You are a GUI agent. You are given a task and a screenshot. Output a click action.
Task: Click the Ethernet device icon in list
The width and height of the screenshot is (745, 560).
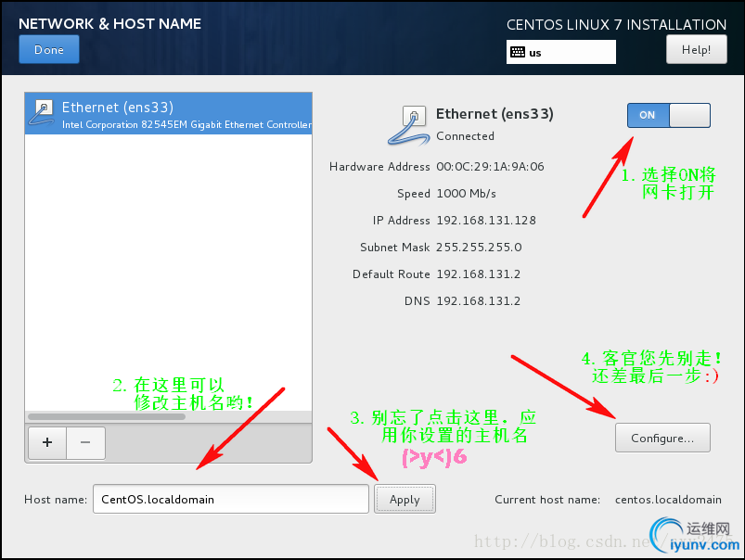pyautogui.click(x=42, y=112)
